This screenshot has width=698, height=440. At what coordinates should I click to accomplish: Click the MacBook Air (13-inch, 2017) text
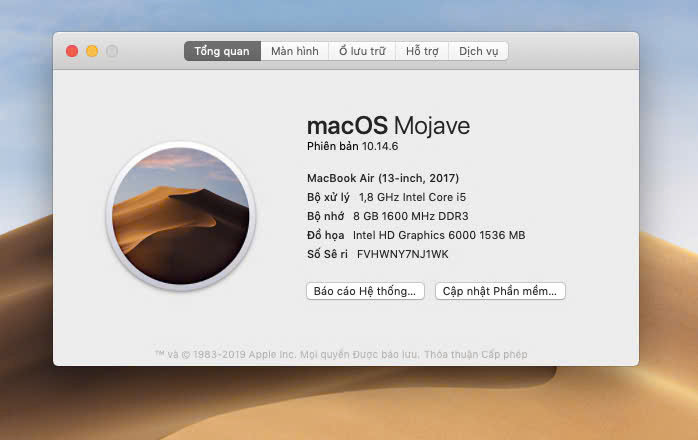tap(383, 178)
